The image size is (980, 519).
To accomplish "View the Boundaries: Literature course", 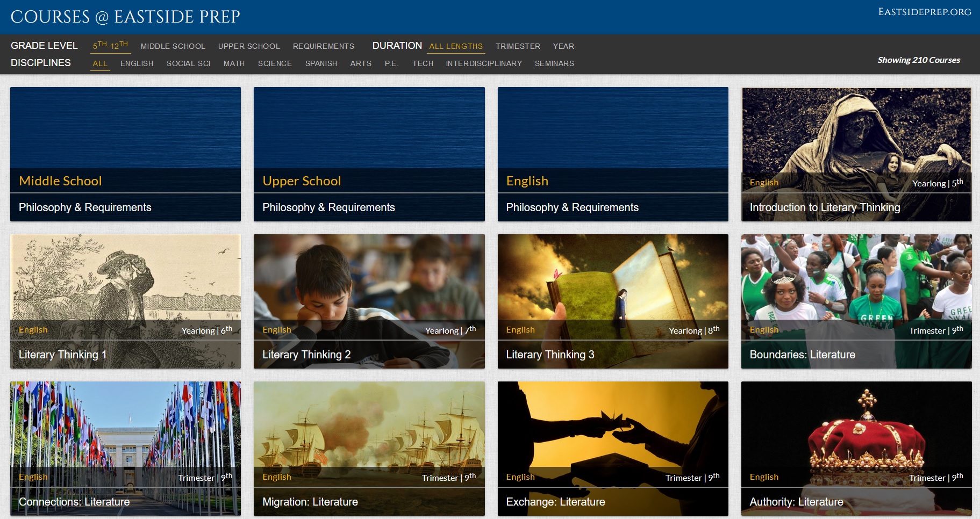I will (x=856, y=301).
